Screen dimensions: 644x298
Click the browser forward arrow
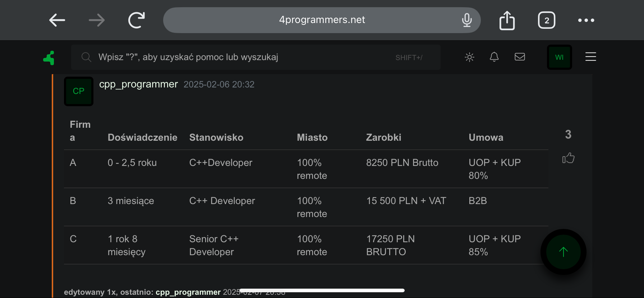(97, 20)
